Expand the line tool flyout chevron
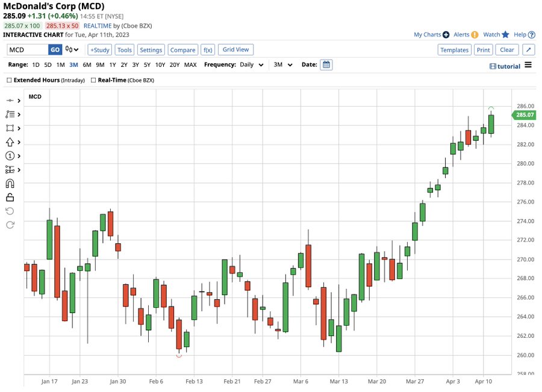The height and width of the screenshot is (392, 542). click(19, 101)
